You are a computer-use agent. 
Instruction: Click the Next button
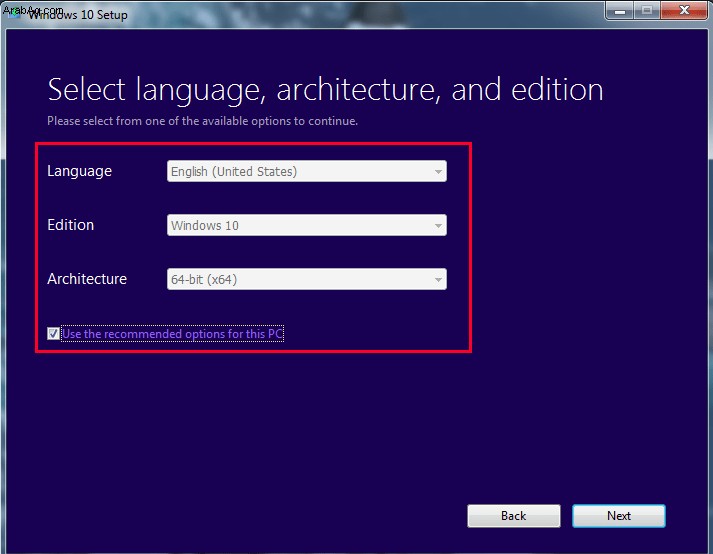tap(618, 516)
